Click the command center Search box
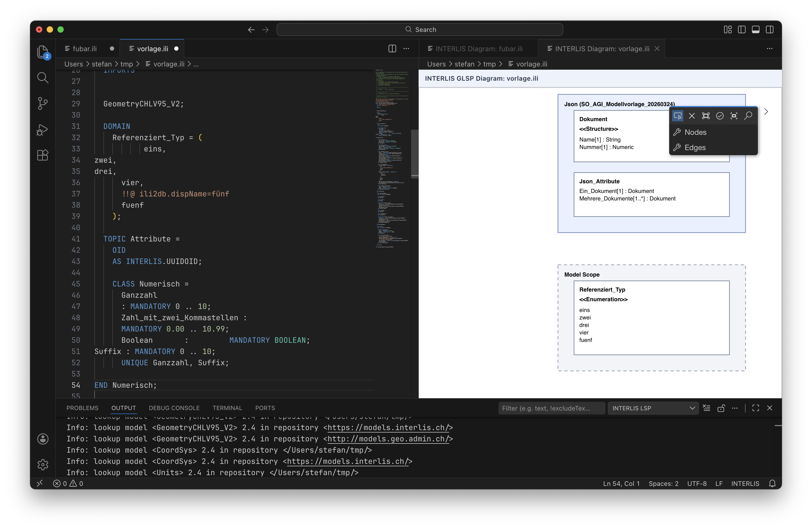812x529 pixels. [x=420, y=30]
